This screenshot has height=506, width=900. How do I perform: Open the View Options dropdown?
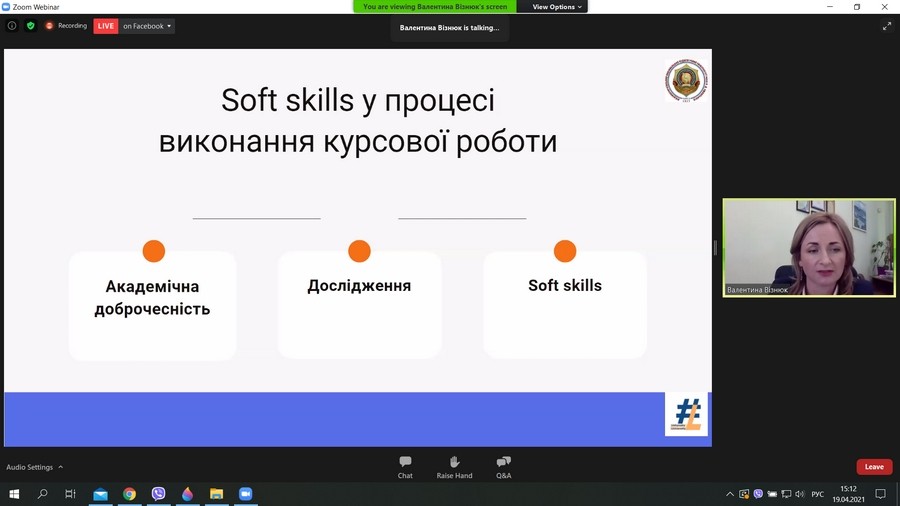(x=557, y=7)
